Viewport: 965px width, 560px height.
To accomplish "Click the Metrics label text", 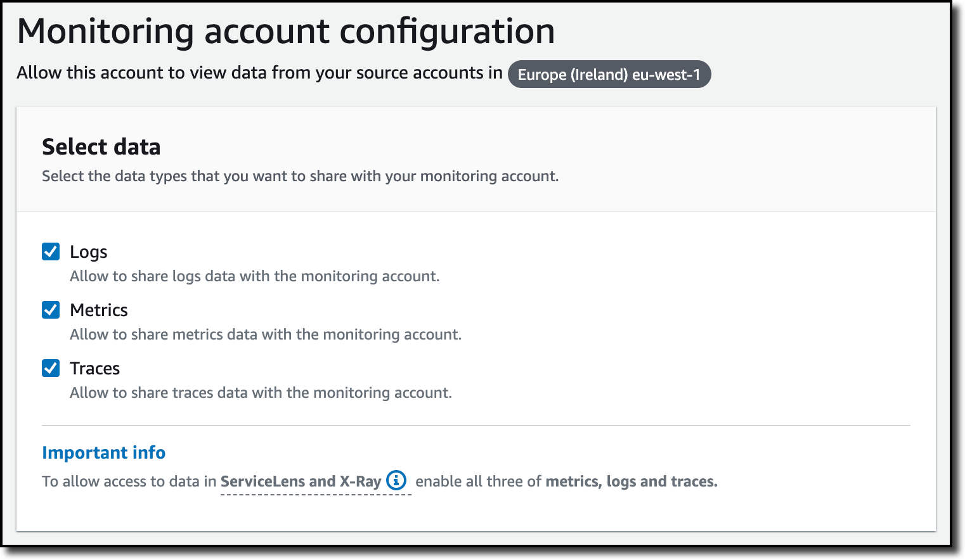I will [99, 310].
